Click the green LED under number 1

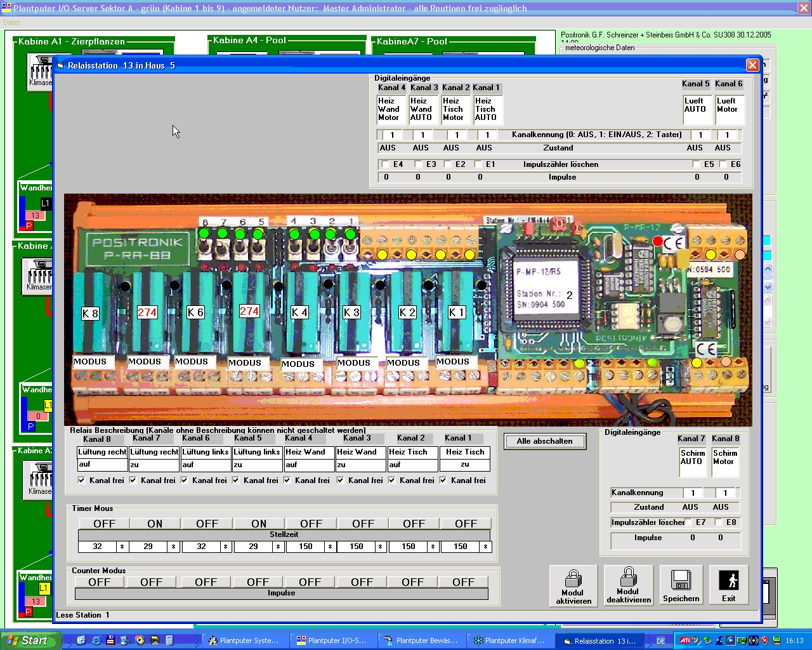pyautogui.click(x=350, y=234)
